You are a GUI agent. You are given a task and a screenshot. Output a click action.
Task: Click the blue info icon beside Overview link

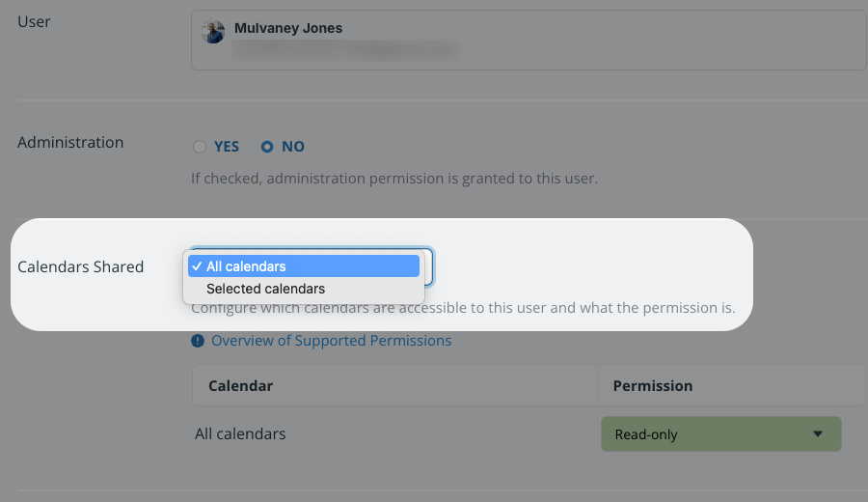coord(198,341)
